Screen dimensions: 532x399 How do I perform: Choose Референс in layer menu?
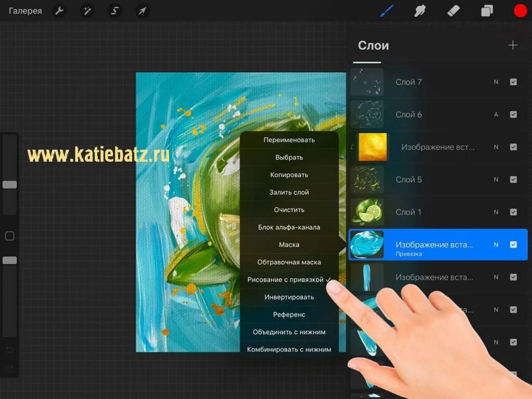289,314
